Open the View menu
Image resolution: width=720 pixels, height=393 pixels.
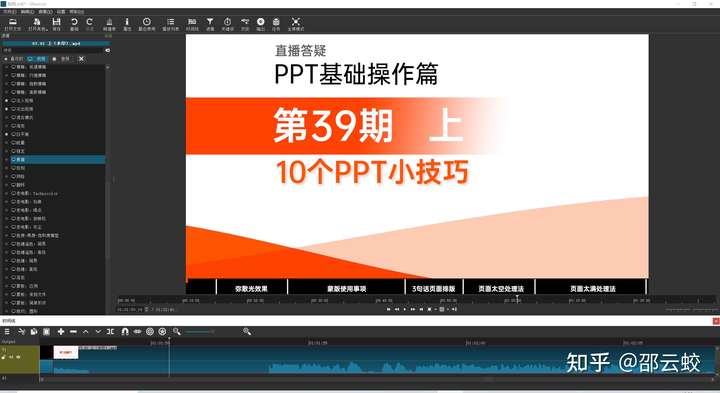coord(45,11)
